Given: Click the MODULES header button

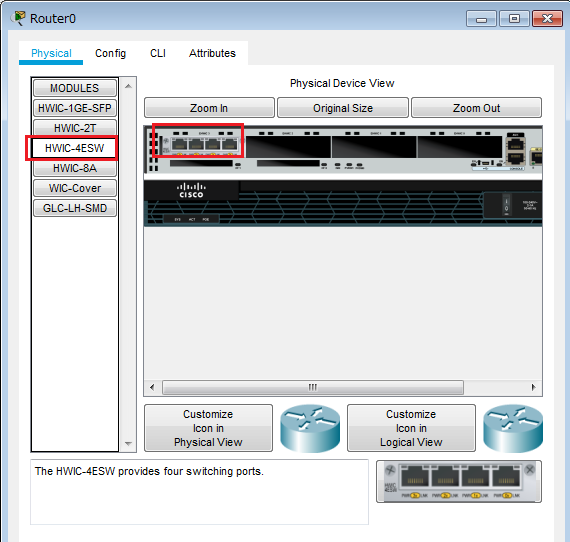Looking at the screenshot, I should coord(75,88).
